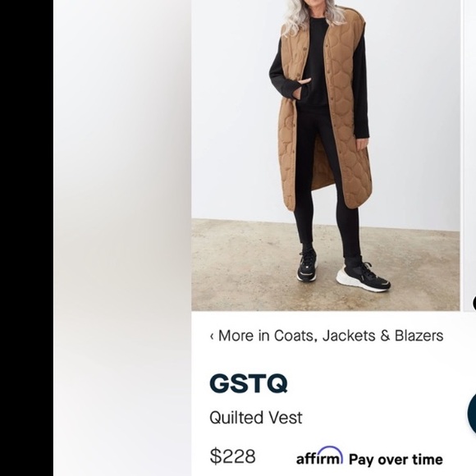Click the $228 price text

click(x=232, y=456)
